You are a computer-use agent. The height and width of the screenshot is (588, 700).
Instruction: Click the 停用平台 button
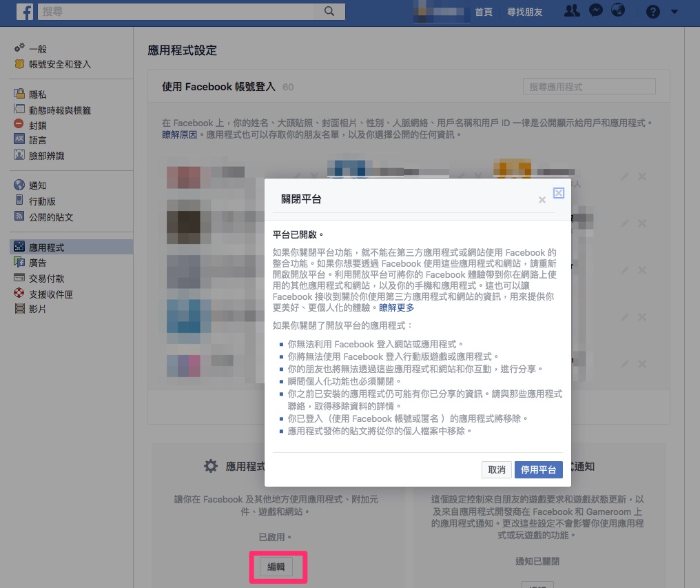pos(539,469)
